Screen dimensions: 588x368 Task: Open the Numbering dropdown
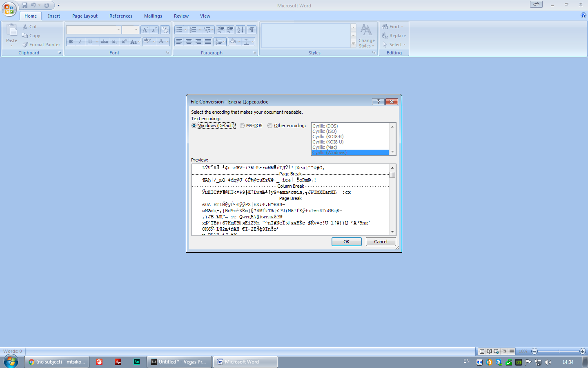200,30
